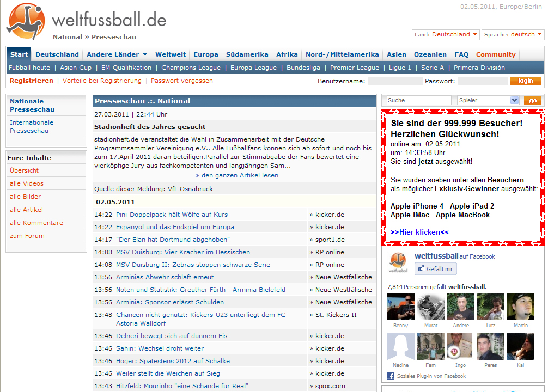This screenshot has height=392, width=548.
Task: Open the weltfussball Facebook page logo
Action: click(398, 262)
